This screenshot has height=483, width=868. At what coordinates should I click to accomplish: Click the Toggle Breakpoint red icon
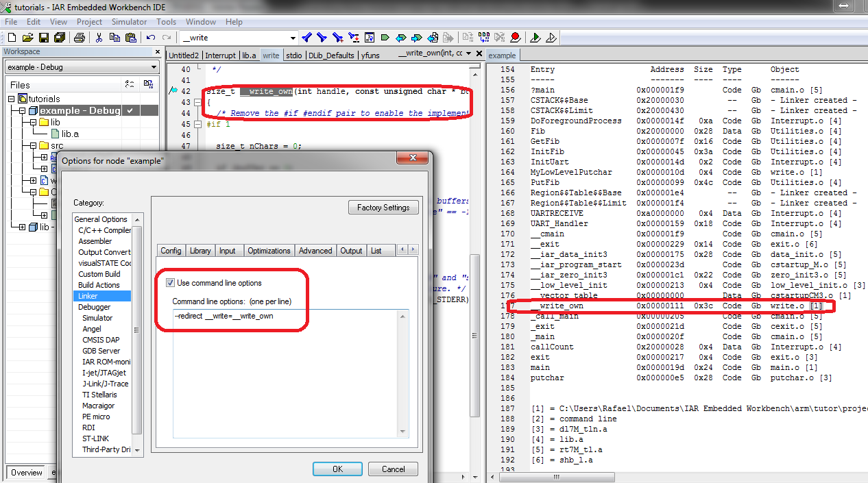[x=515, y=38]
